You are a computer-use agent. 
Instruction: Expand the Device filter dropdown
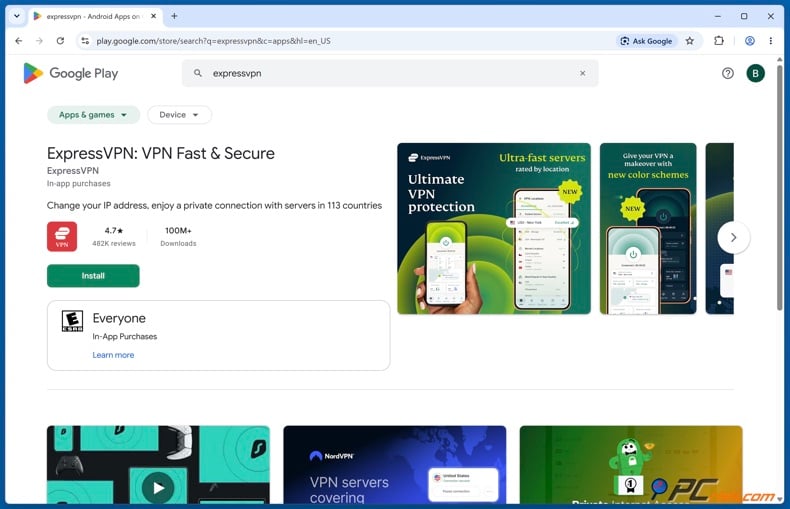(179, 115)
